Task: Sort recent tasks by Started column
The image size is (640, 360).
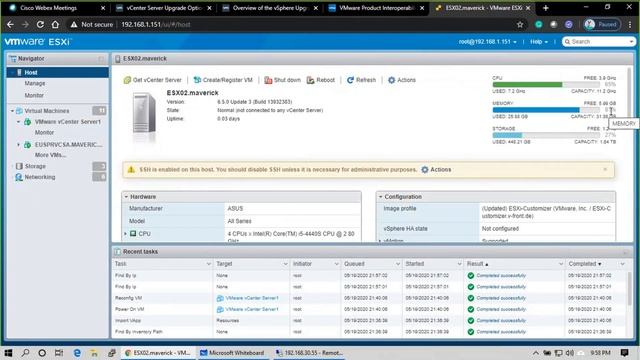Action: coord(415,264)
